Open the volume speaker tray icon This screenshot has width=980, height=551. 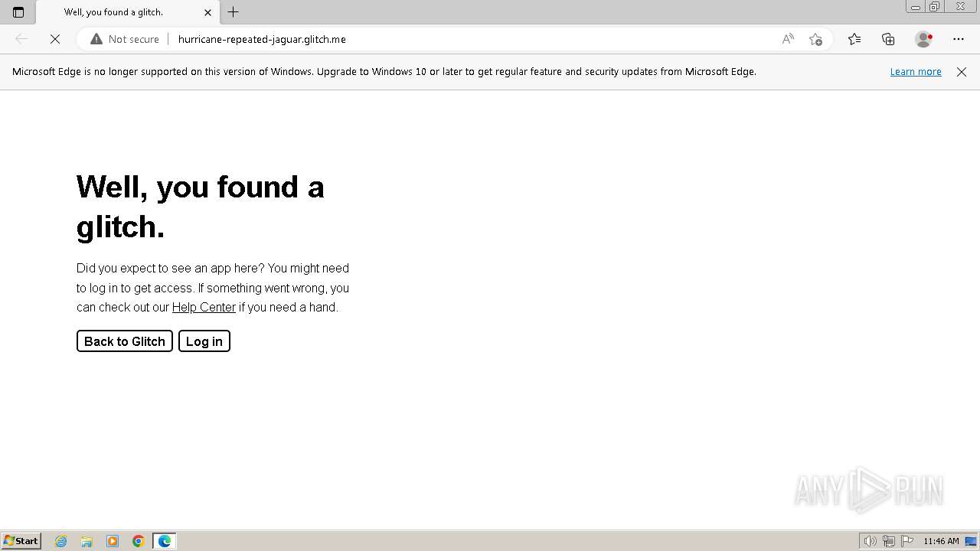point(870,541)
